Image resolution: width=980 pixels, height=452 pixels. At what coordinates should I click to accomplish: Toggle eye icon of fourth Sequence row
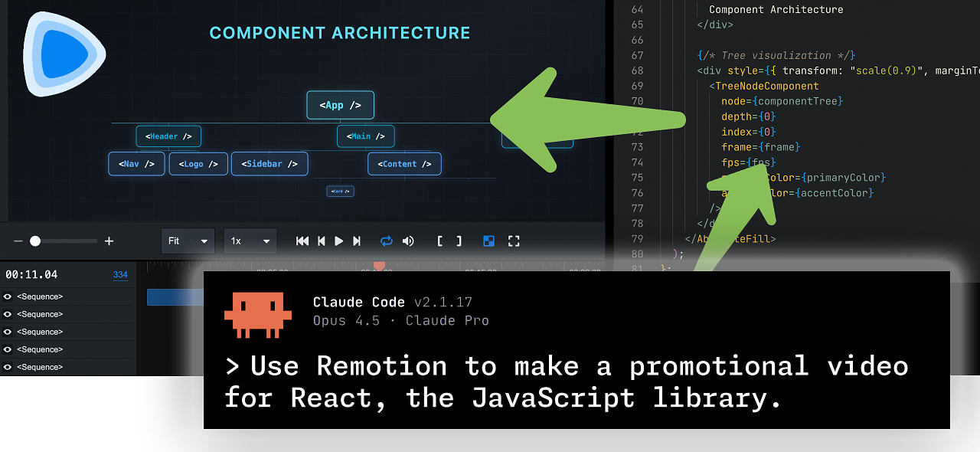7,349
